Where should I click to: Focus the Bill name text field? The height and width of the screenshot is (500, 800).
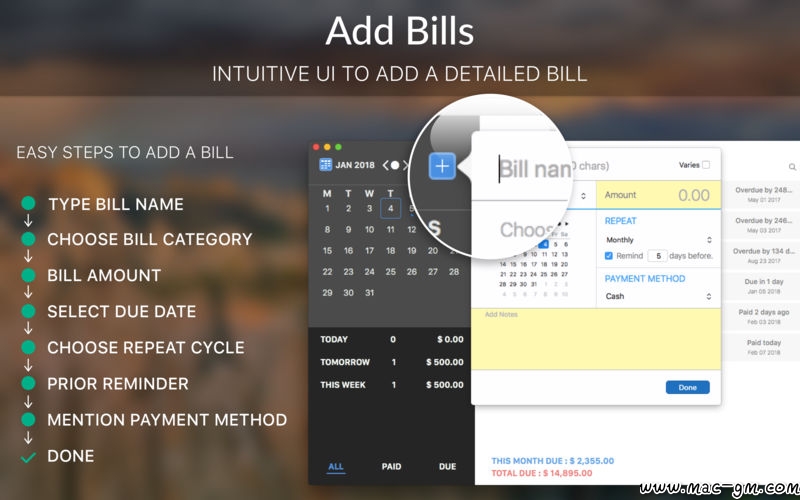533,168
